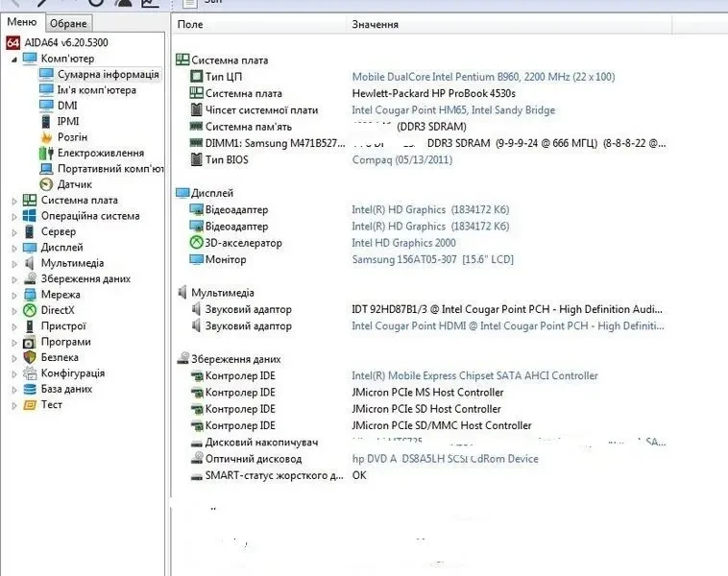Open the Compaq (05/13/2011) BIOS link
This screenshot has height=576, width=728.
tap(402, 159)
